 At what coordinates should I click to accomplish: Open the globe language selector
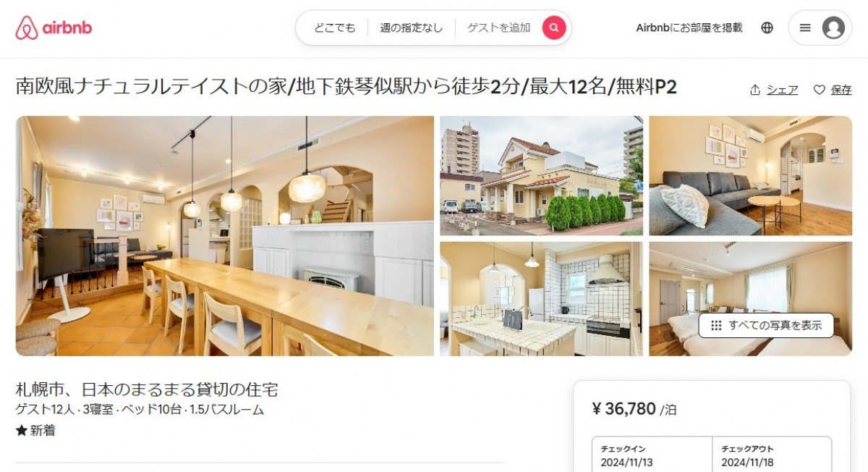point(767,28)
